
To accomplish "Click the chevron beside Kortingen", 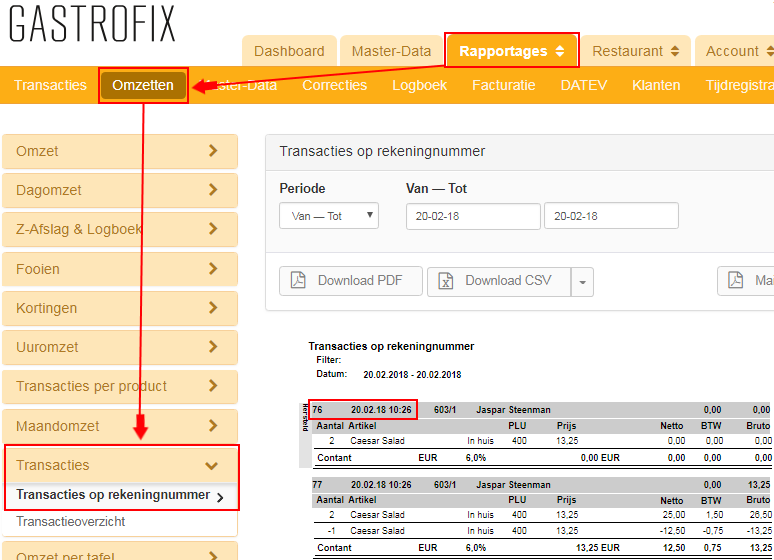I will [212, 308].
